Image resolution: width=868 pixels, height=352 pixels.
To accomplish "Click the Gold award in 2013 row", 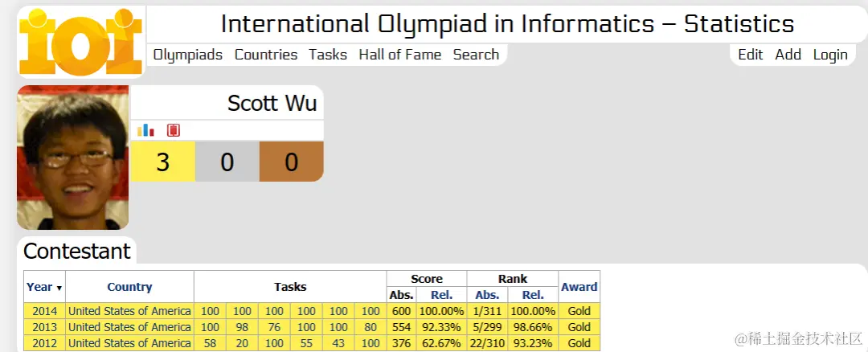I will click(579, 327).
